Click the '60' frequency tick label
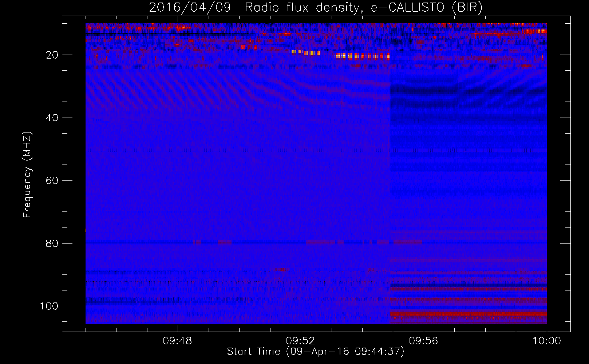The height and width of the screenshot is (364, 589). (52, 181)
